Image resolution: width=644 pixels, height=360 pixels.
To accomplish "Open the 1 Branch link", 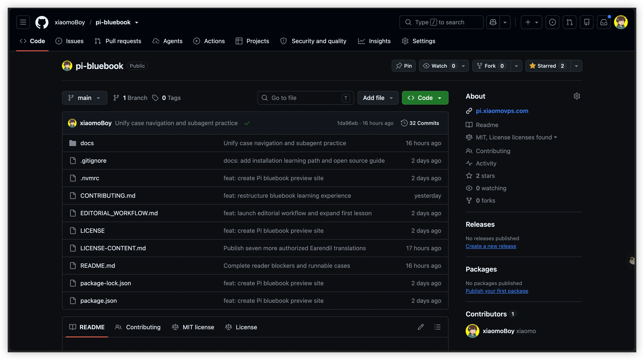I will click(130, 98).
